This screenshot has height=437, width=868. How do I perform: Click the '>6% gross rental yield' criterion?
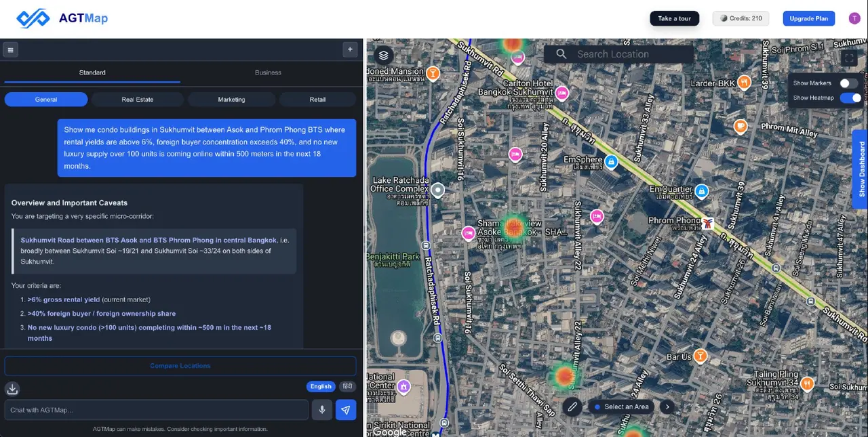pyautogui.click(x=64, y=299)
